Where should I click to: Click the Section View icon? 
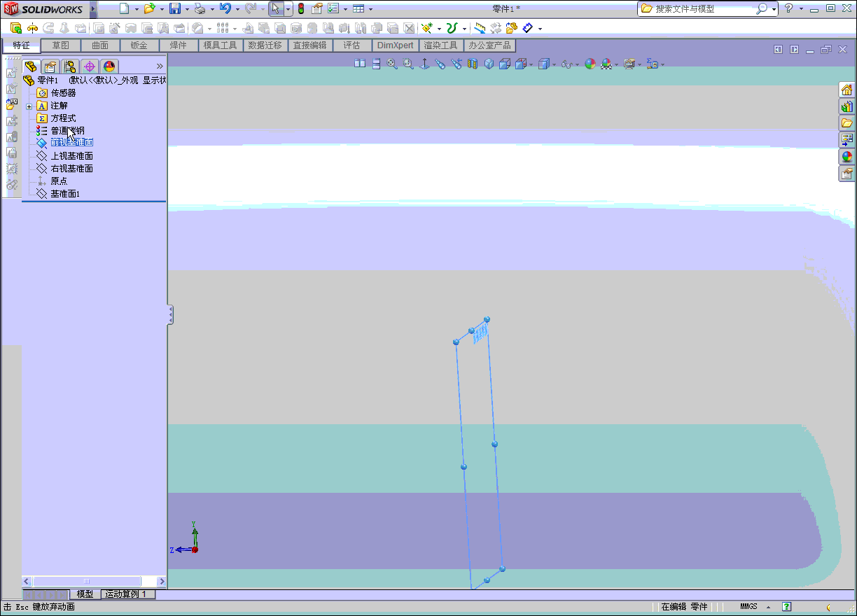coord(473,64)
